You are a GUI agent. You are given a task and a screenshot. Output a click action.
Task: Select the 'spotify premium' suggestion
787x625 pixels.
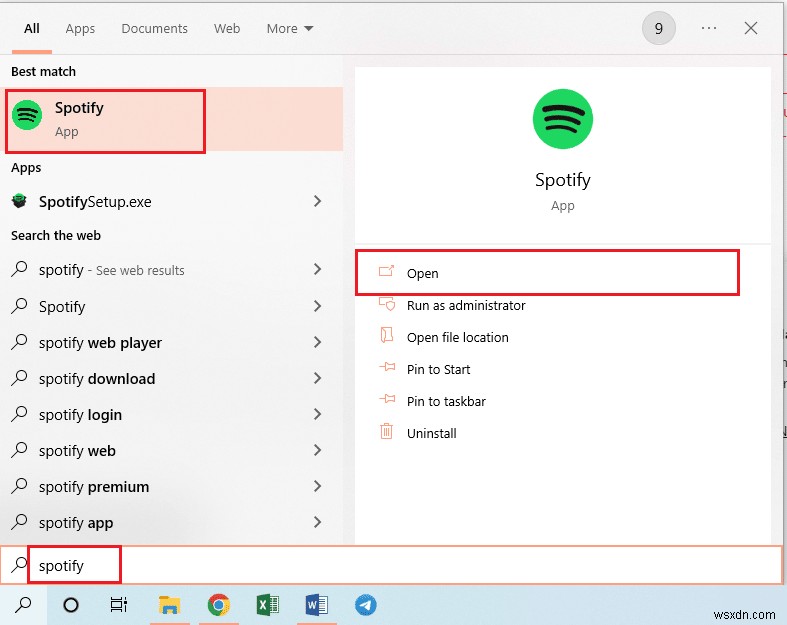[94, 487]
